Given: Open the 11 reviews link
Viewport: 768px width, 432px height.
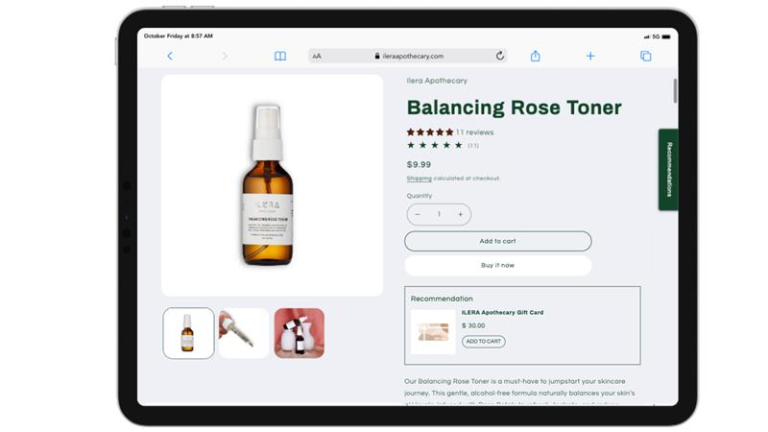Looking at the screenshot, I should pyautogui.click(x=475, y=132).
